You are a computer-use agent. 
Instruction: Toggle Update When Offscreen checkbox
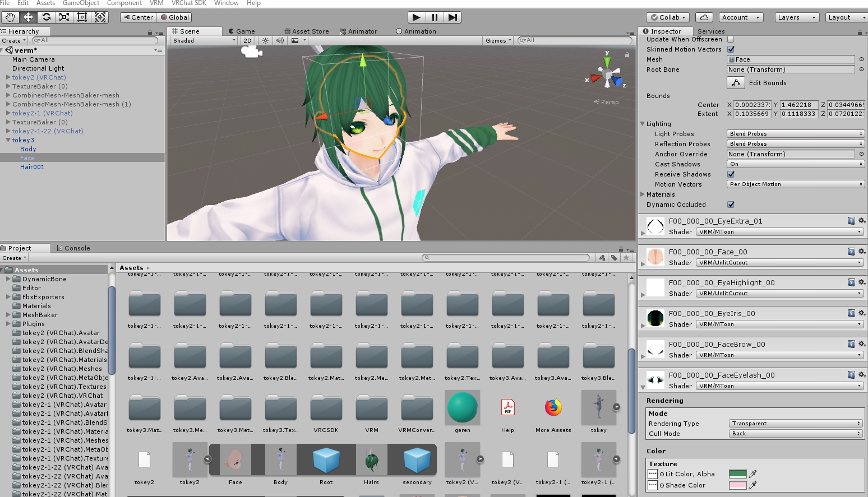tap(731, 39)
